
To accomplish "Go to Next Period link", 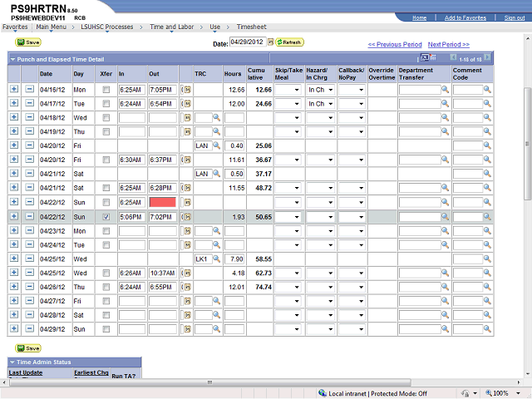I will pyautogui.click(x=449, y=44).
